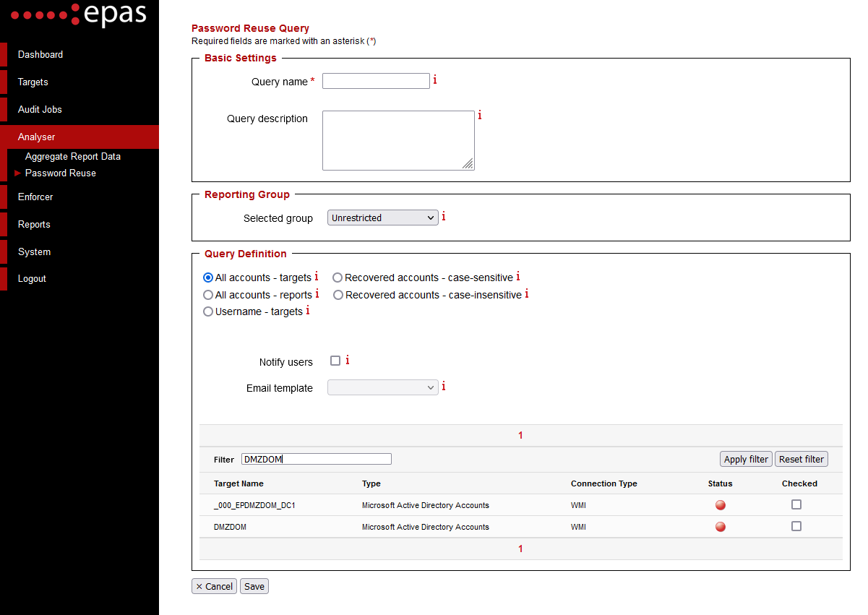The image size is (868, 615).
Task: Open the Selected group dropdown
Action: tap(382, 217)
